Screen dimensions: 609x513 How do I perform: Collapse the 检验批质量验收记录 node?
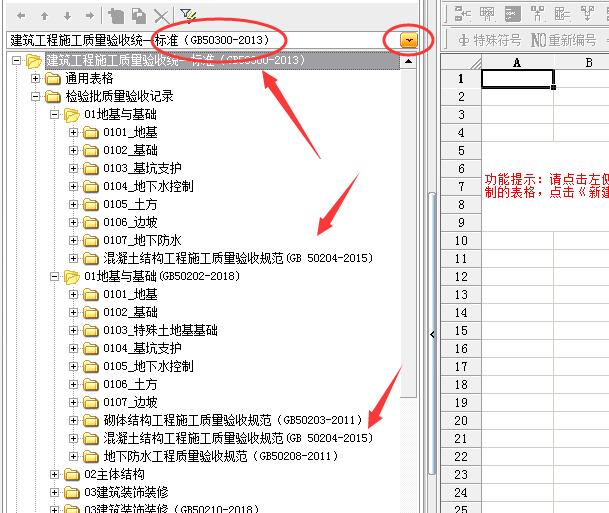(36, 97)
